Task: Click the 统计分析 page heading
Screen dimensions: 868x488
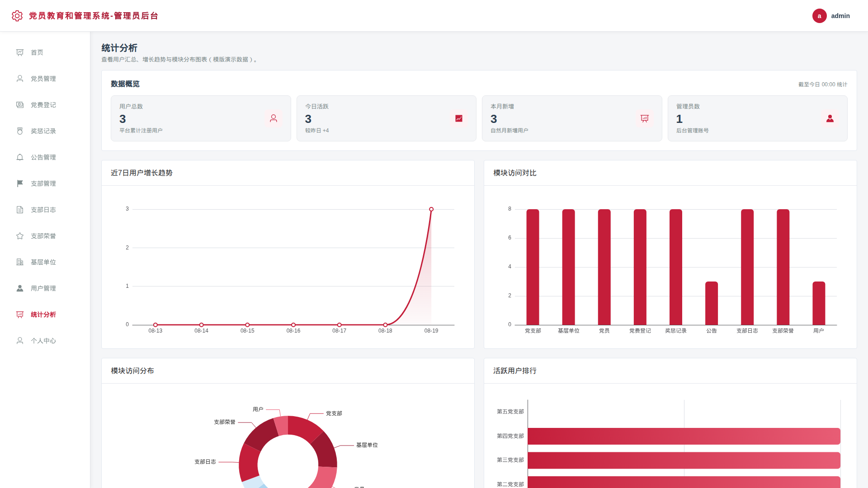Action: click(x=119, y=48)
